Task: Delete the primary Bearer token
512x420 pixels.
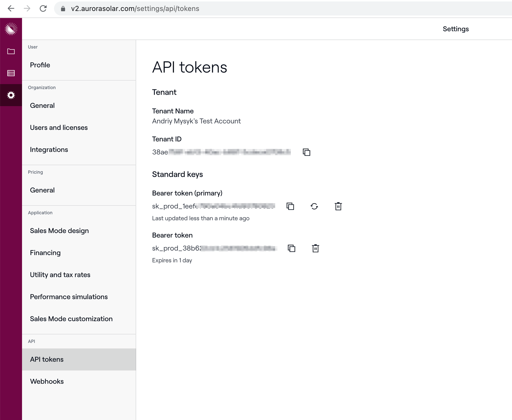Action: tap(338, 206)
